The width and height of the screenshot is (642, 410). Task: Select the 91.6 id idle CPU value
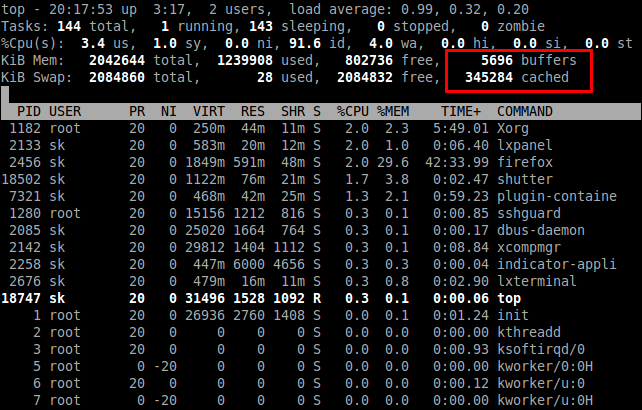click(x=305, y=43)
